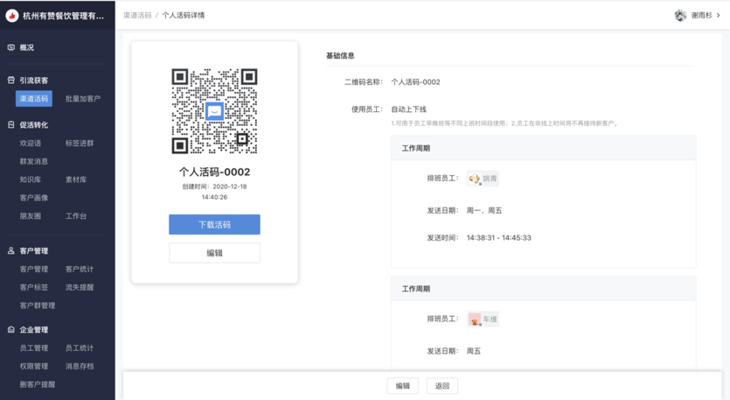Click the send date 周一、周五

click(484, 210)
